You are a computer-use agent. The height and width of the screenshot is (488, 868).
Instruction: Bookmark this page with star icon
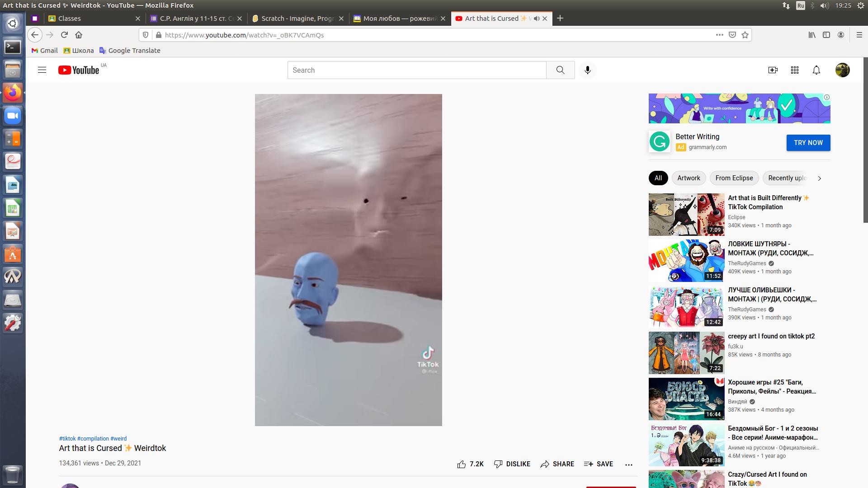745,35
